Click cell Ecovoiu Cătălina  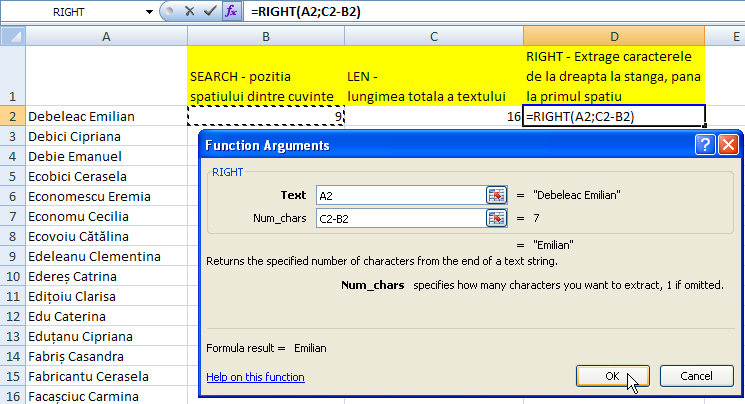point(106,236)
